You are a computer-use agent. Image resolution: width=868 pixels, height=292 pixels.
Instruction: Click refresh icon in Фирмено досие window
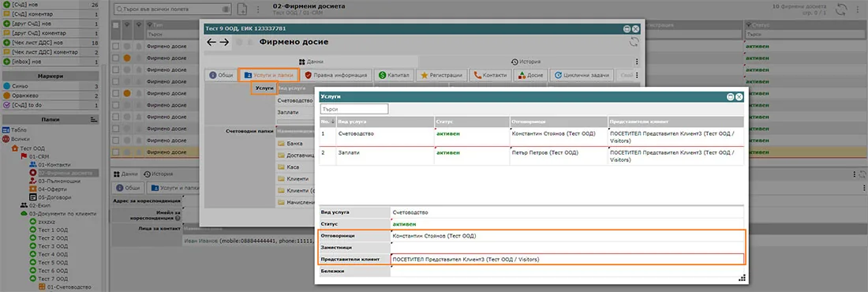[x=634, y=42]
